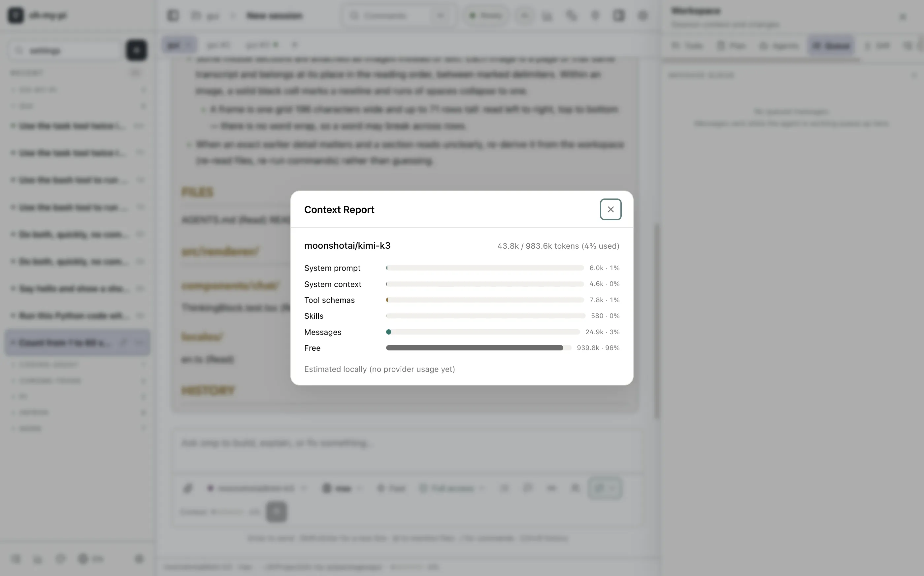The image size is (924, 576).
Task: Select the Skills row label
Action: (x=313, y=316)
